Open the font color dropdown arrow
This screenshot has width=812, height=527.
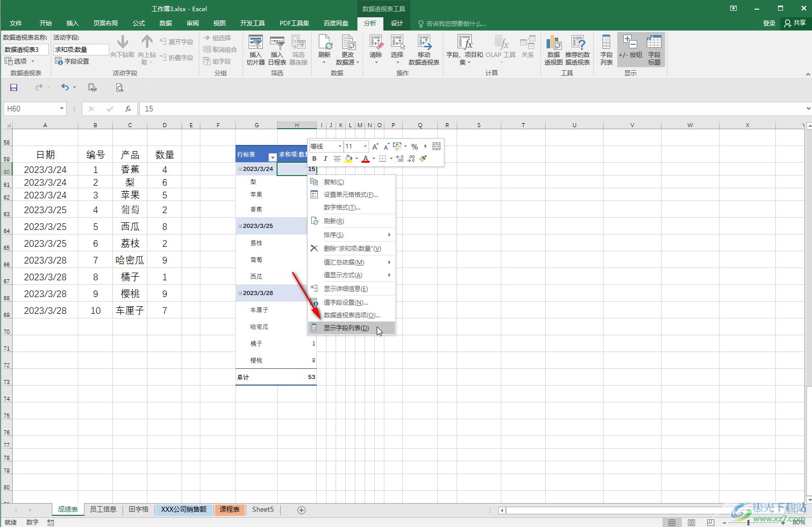point(374,159)
